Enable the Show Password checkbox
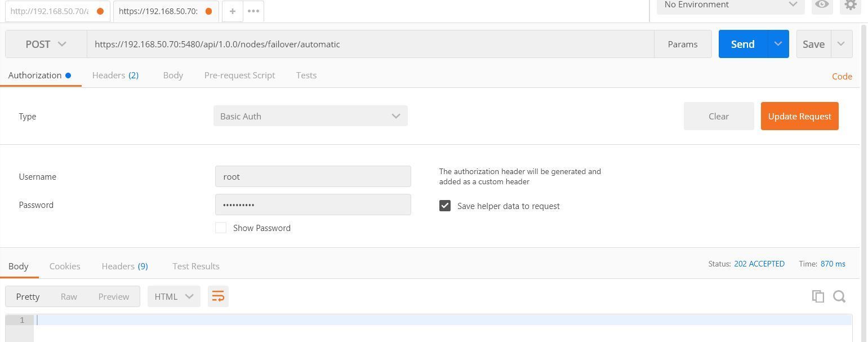868x342 pixels. tap(221, 228)
